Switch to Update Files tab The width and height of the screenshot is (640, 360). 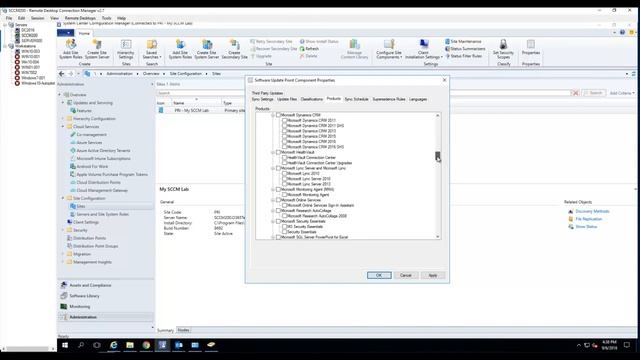[x=287, y=99]
